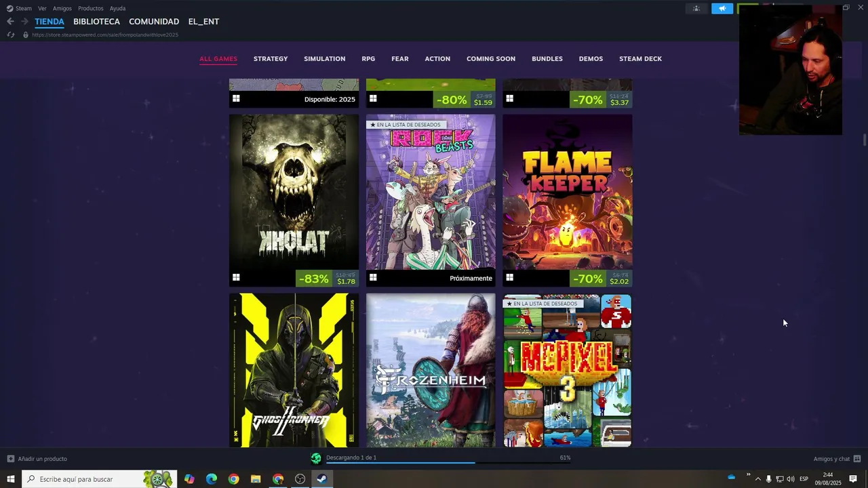The height and width of the screenshot is (488, 868).
Task: Select the COMING SOON sale tab
Action: [x=491, y=59]
